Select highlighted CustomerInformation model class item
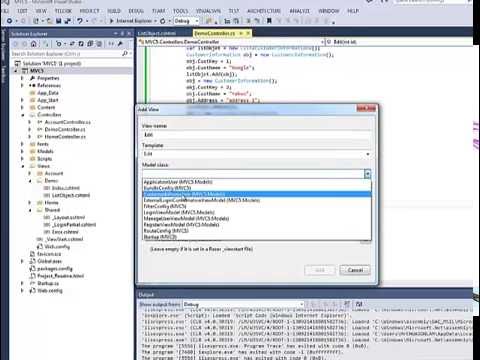Screen dimensions: 480x360 (257, 194)
